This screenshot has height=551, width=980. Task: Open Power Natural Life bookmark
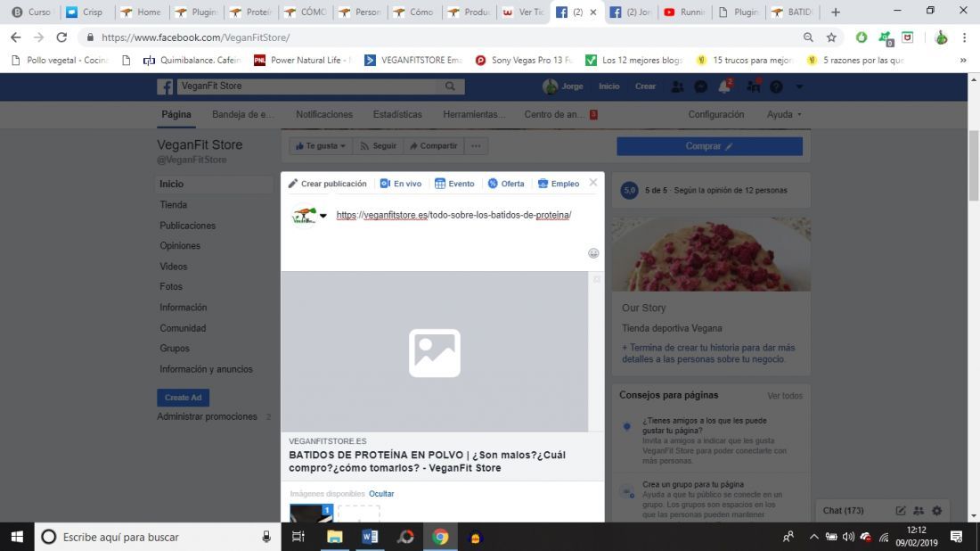[303, 60]
